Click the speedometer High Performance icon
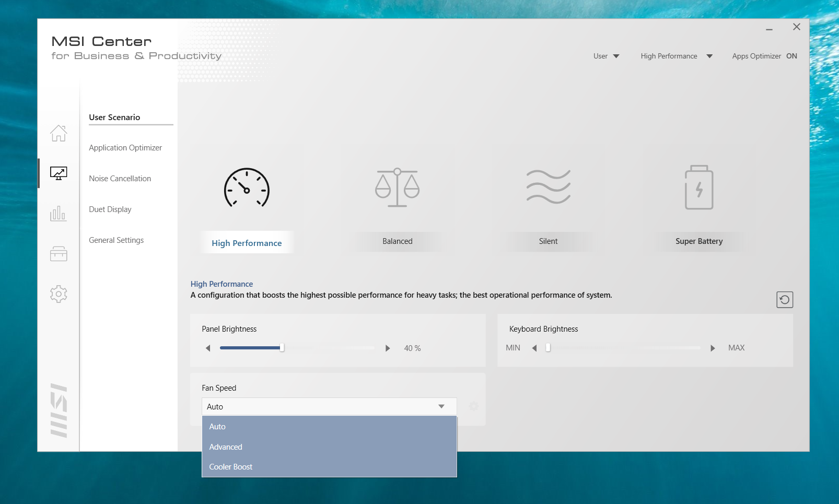The height and width of the screenshot is (504, 839). point(247,188)
